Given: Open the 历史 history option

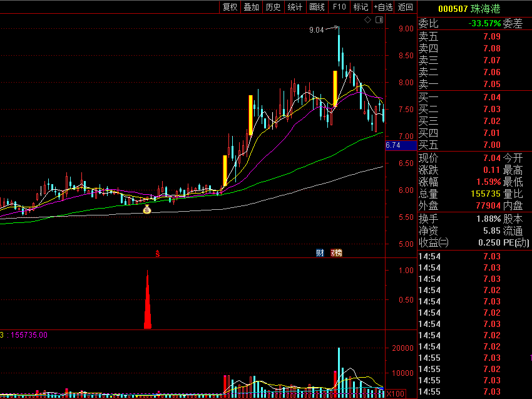Looking at the screenshot, I should tap(273, 7).
